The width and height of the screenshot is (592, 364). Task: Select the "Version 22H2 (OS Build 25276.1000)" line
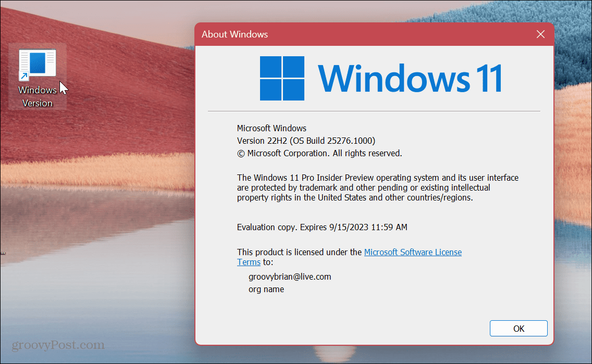tap(306, 141)
